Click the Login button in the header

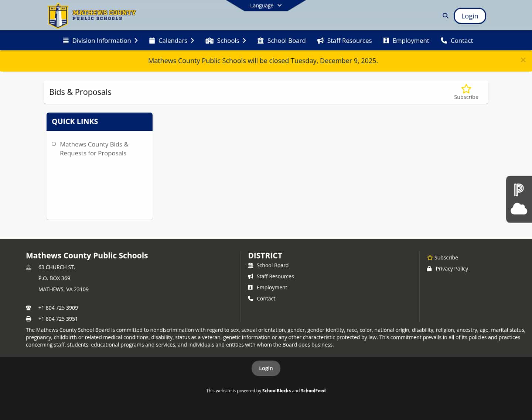(x=470, y=16)
